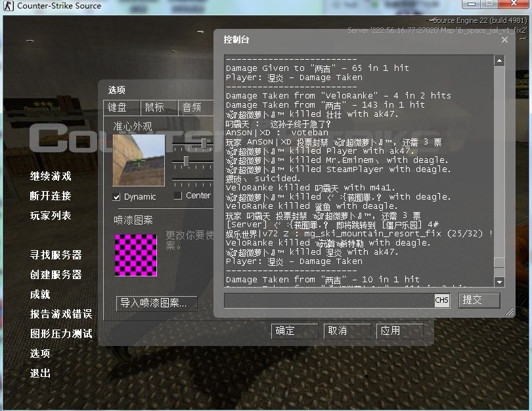This screenshot has height=411, width=532.
Task: Choose 创建服务器 in main menu
Action: [56, 274]
